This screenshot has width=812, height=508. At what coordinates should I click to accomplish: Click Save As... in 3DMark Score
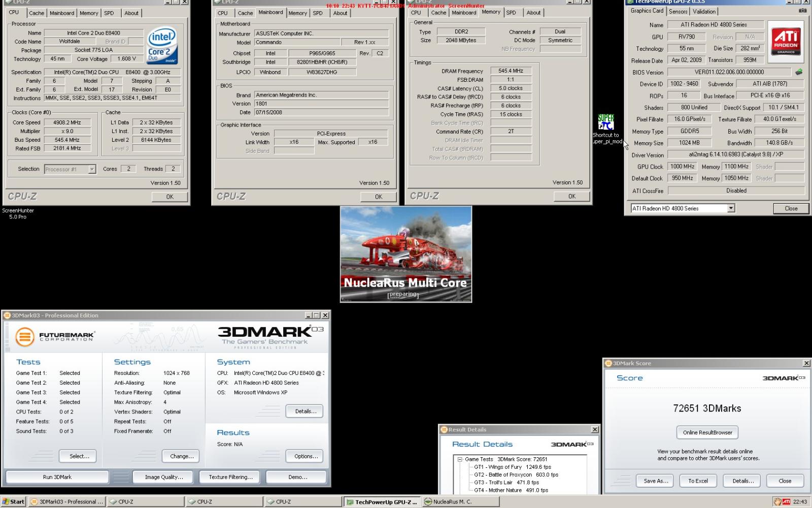tap(656, 481)
